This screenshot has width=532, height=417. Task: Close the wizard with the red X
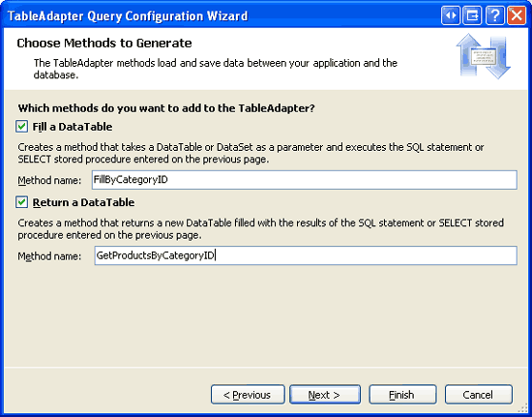[517, 15]
